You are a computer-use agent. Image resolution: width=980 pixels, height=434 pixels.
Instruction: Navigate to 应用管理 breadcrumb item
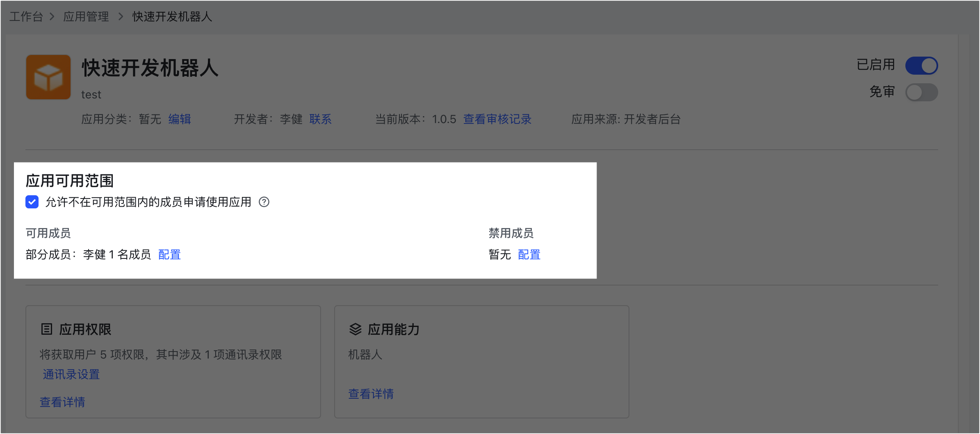pos(86,17)
